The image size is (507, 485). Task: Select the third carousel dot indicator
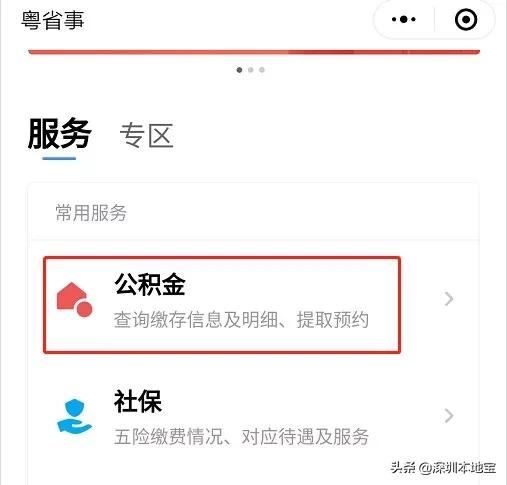[x=262, y=70]
